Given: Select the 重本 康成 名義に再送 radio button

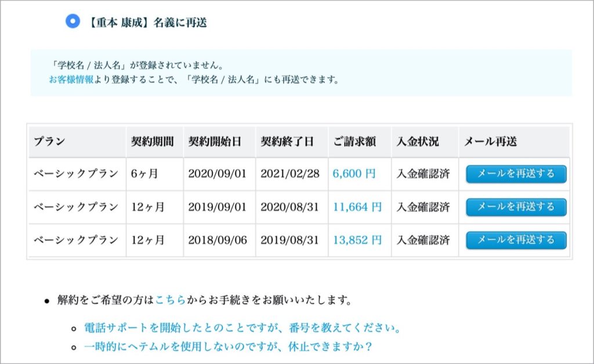Looking at the screenshot, I should pos(73,21).
